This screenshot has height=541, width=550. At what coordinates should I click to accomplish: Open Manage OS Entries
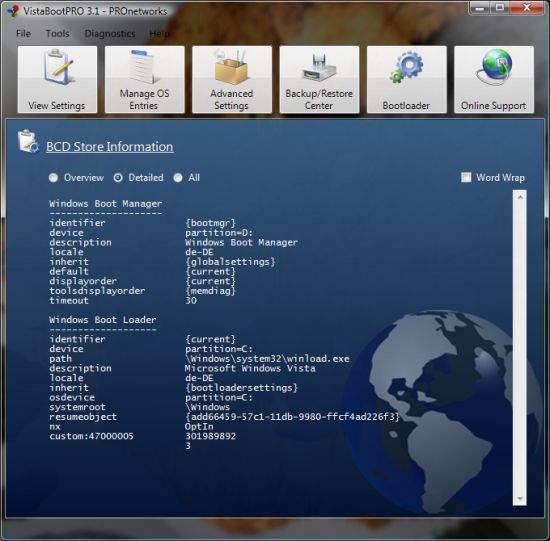point(145,79)
